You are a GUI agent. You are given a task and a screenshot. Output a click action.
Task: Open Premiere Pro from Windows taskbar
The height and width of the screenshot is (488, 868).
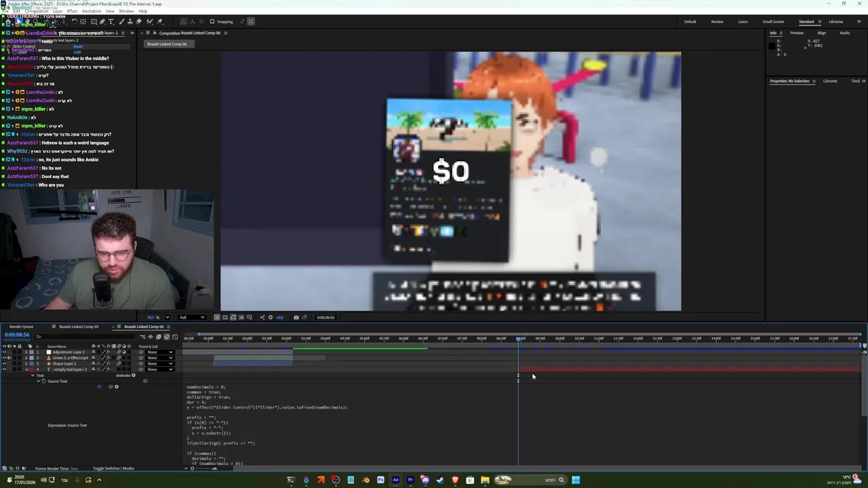click(411, 480)
